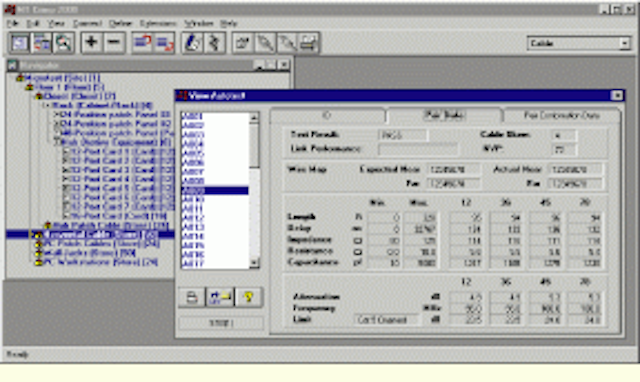
Task: Switch to the ID tab
Action: (327, 115)
